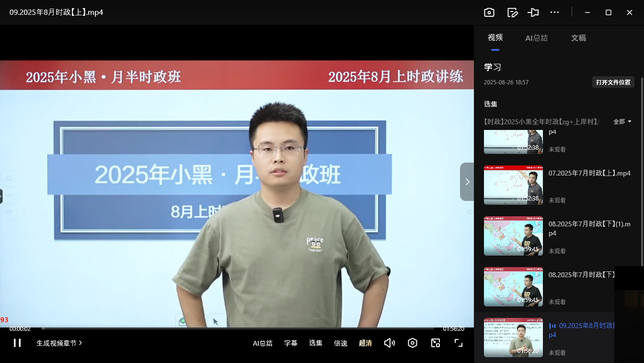Screen dimensions: 644x363
Task: Enter fullscreen mode with corner-brackets icon
Action: (459, 343)
